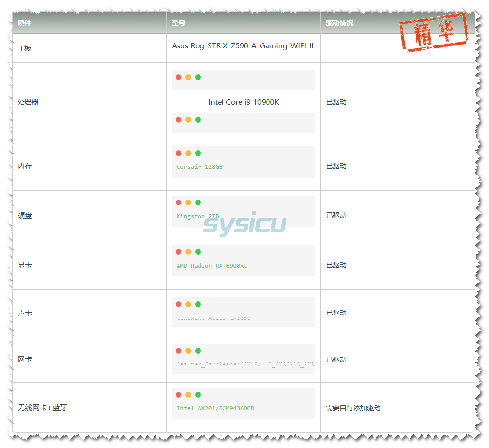Screen dimensions: 489x448
Task: Click green dot above Intel Core i9 10900K
Action: tap(198, 77)
